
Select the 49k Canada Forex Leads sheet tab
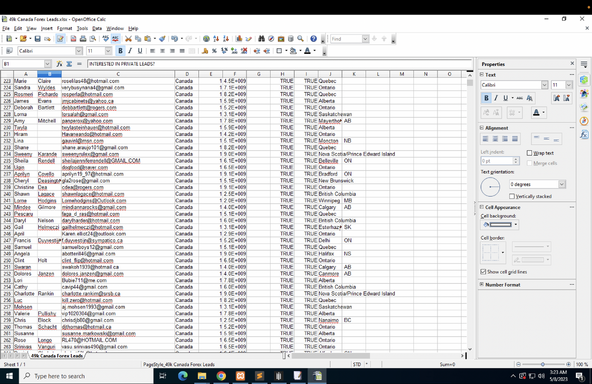coord(57,356)
